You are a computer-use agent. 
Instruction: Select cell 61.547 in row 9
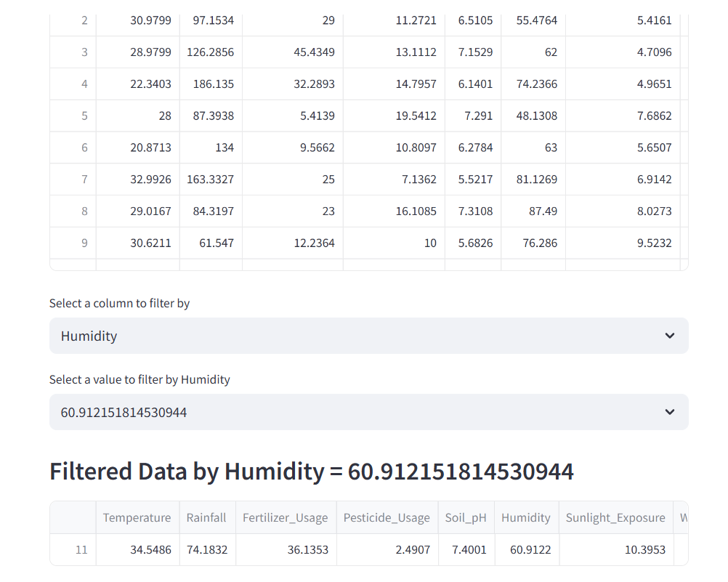[x=211, y=243]
